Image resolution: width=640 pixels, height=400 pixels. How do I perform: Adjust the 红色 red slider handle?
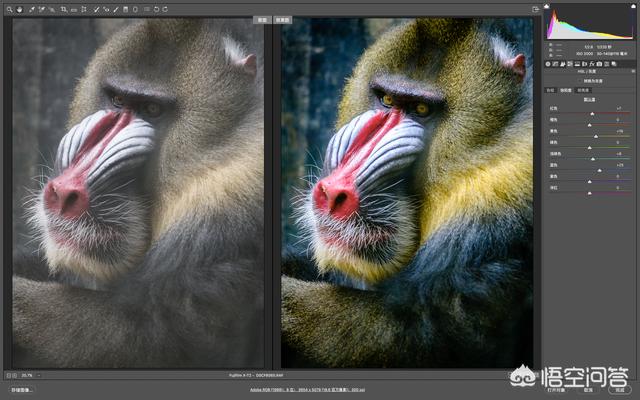pyautogui.click(x=592, y=114)
